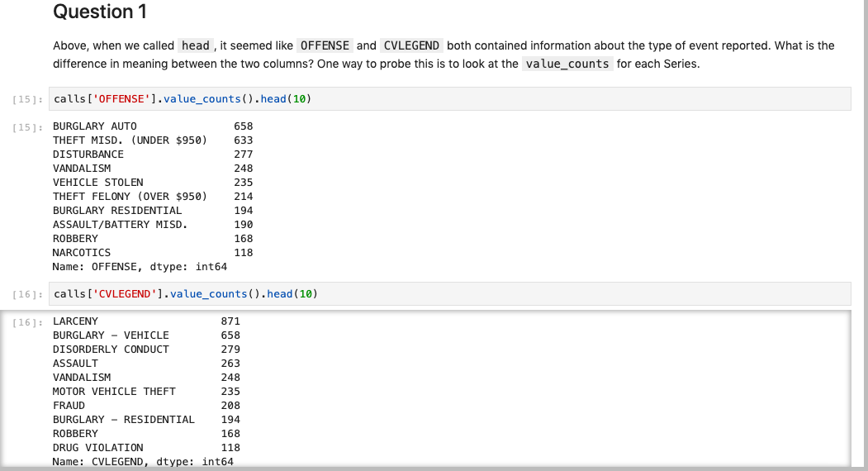
Task: Click the 'FRAUD' output row
Action: [146, 405]
